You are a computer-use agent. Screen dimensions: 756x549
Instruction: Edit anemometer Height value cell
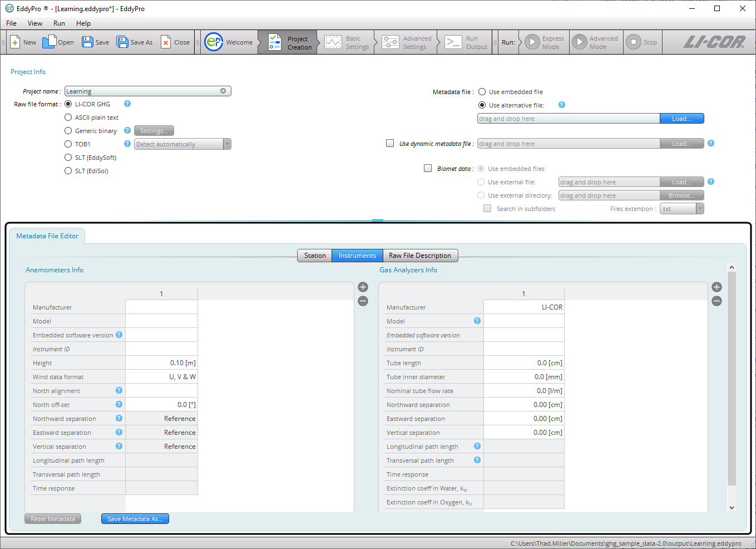[161, 363]
